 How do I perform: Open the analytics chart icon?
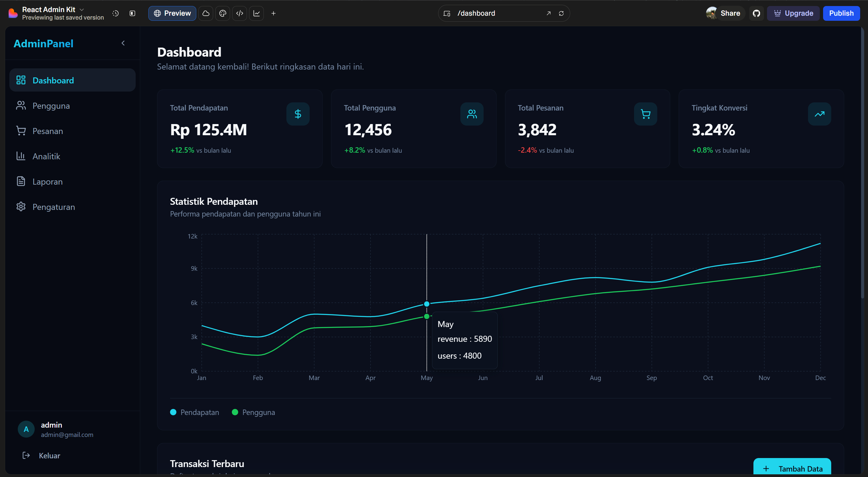(x=257, y=14)
